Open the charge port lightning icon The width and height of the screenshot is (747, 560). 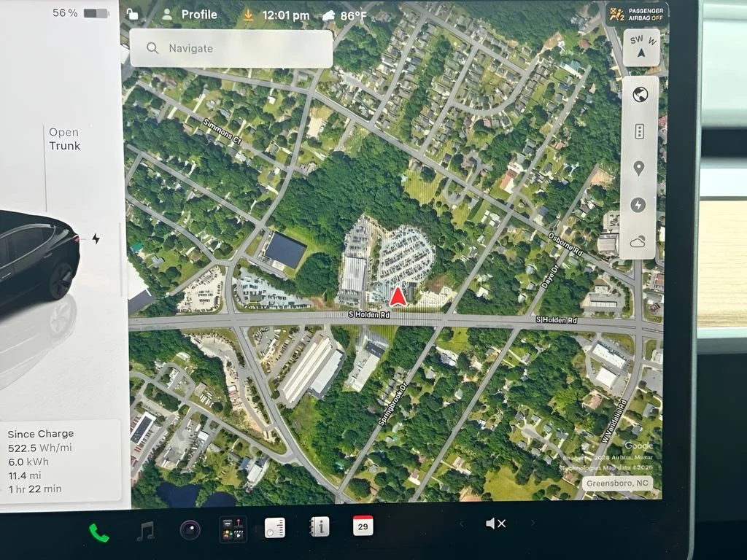click(x=96, y=238)
